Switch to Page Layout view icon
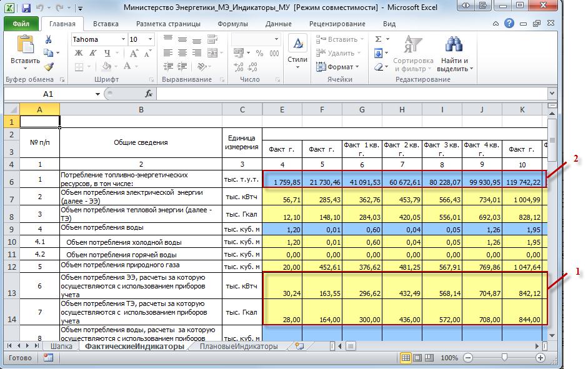Image resolution: width=588 pixels, height=369 pixels. pos(417,358)
